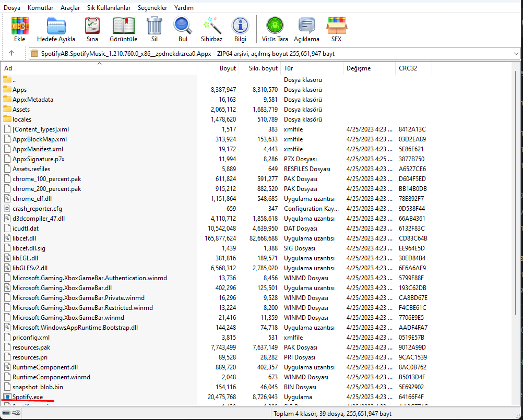
Task: Click the key icon in status bar
Action: [x=16, y=413]
